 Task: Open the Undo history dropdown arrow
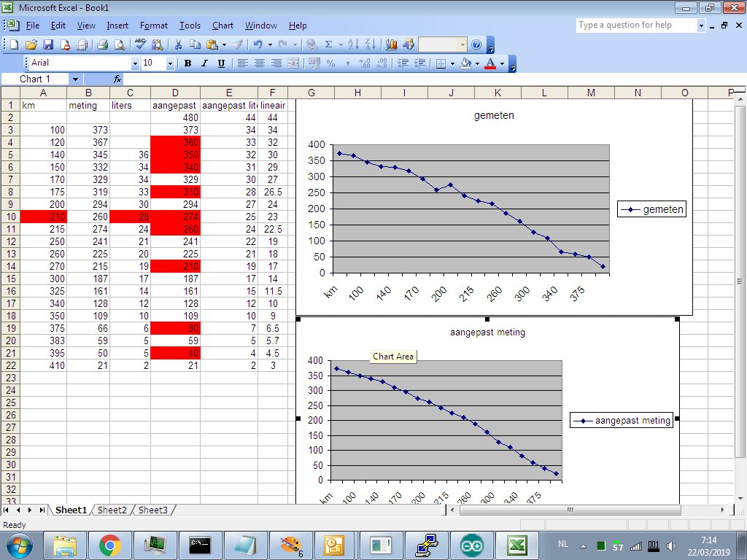coord(270,44)
